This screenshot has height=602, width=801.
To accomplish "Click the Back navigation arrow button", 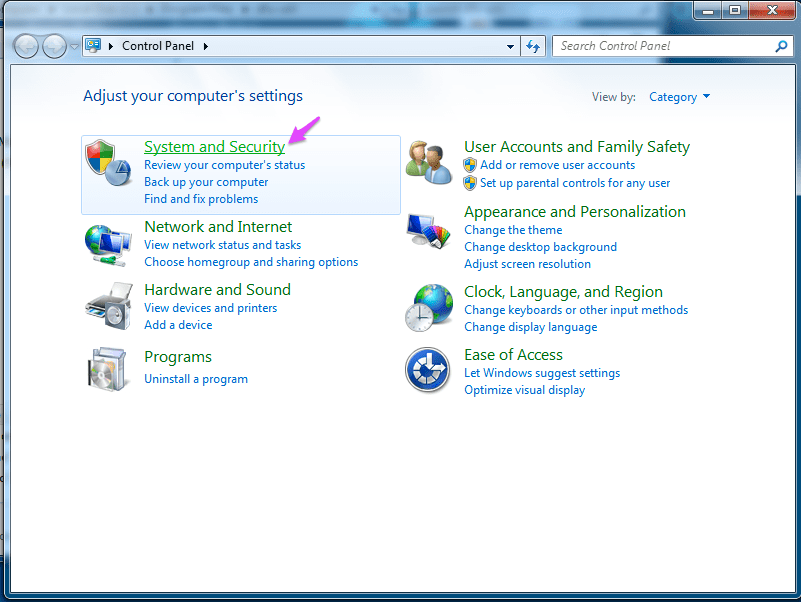I will coord(26,47).
